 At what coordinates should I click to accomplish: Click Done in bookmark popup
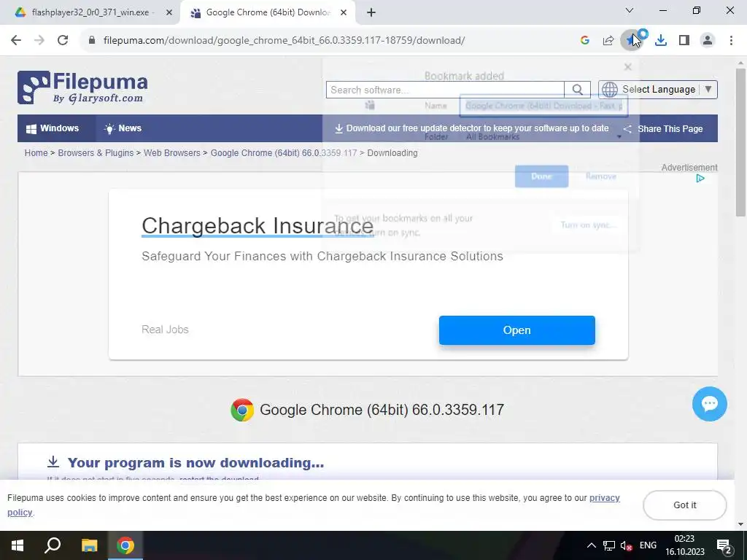point(542,176)
